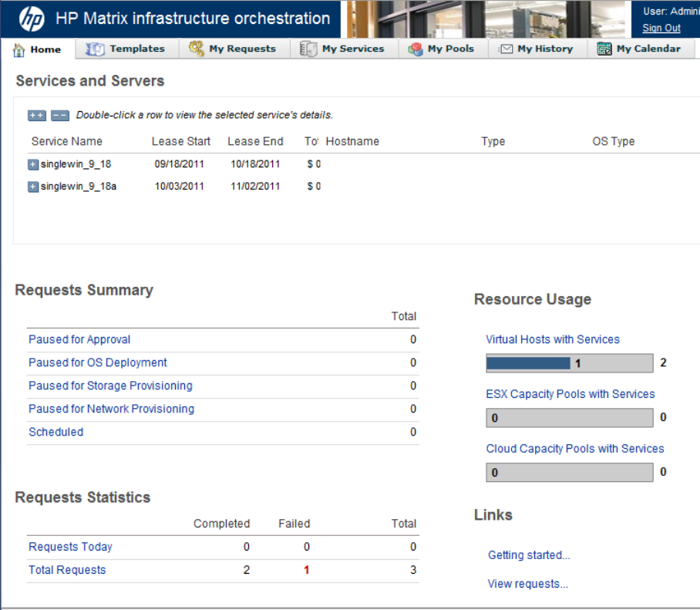The image size is (700, 610).
Task: Click the Templates tab icon
Action: (x=95, y=49)
